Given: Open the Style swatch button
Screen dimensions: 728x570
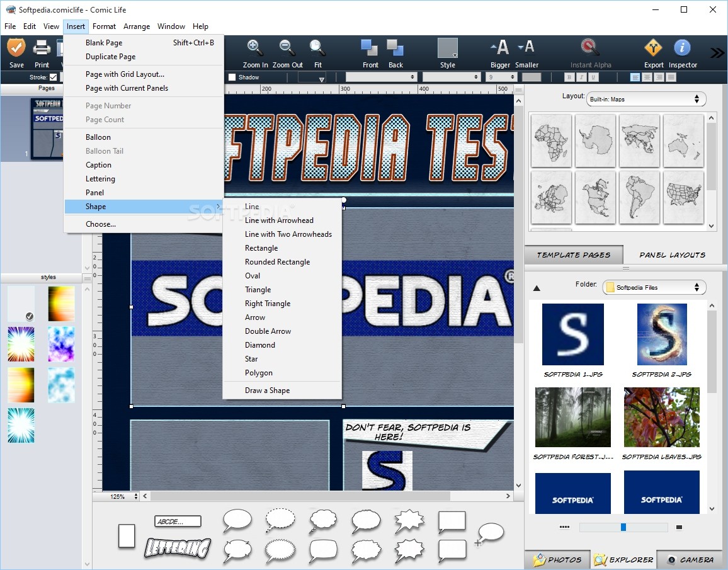Looking at the screenshot, I should click(448, 48).
